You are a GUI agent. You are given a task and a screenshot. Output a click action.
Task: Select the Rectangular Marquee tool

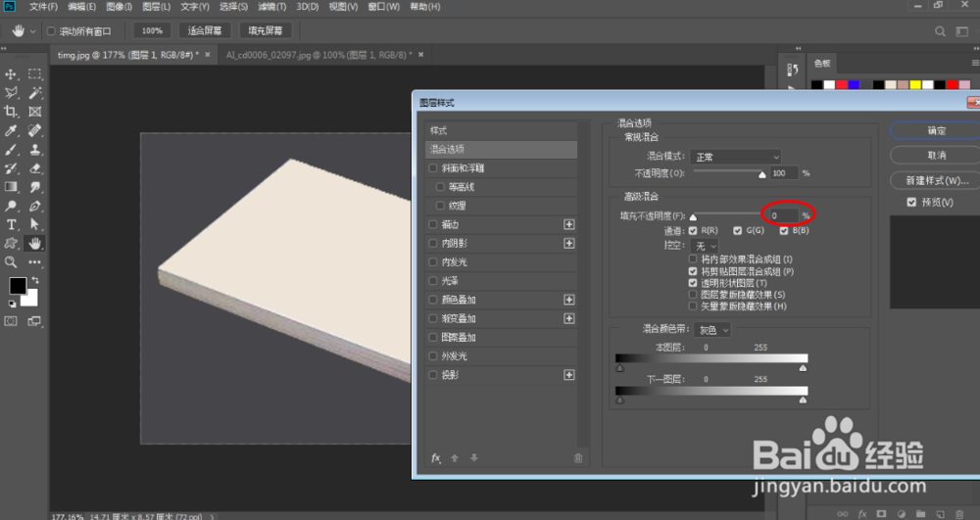[35, 74]
